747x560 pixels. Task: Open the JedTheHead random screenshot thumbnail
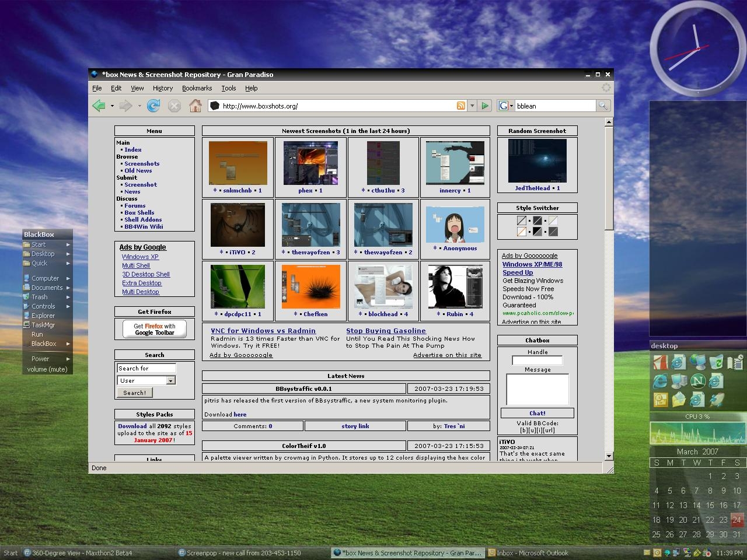pos(537,162)
